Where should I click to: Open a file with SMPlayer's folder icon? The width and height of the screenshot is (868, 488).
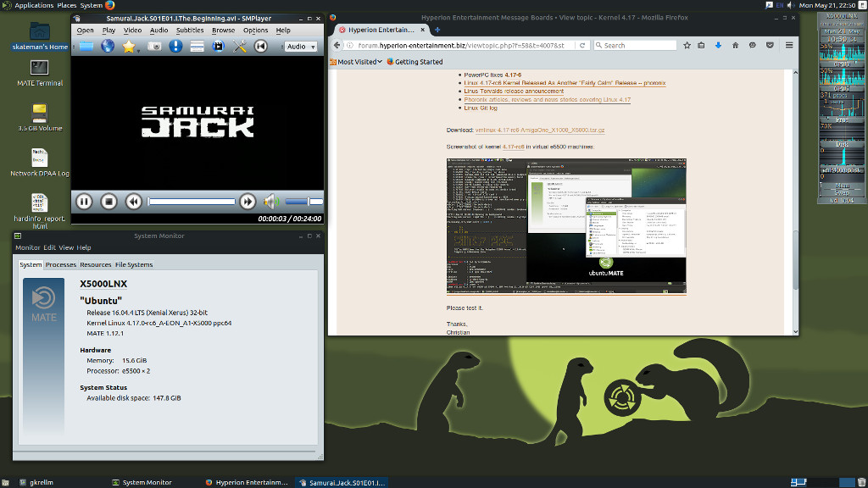click(x=86, y=47)
